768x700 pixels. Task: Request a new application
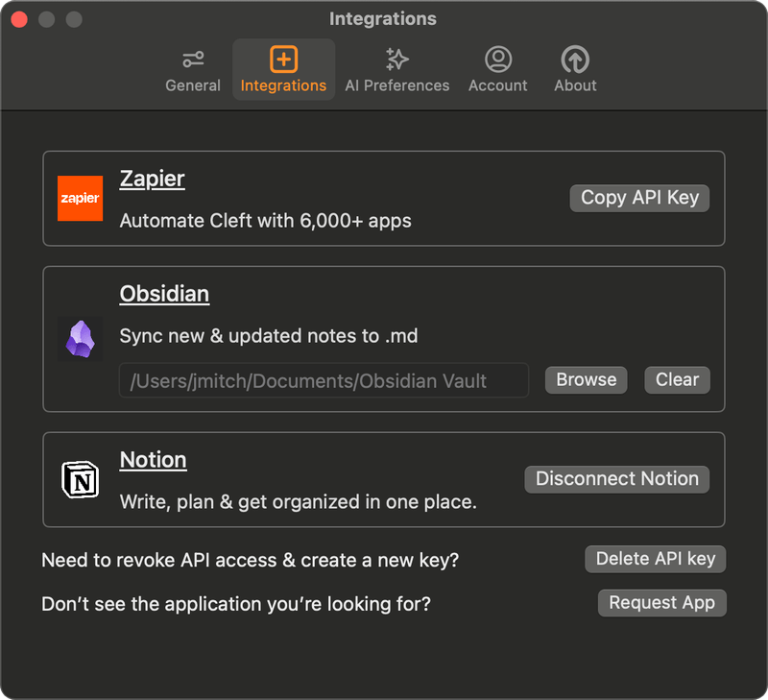pyautogui.click(x=661, y=603)
